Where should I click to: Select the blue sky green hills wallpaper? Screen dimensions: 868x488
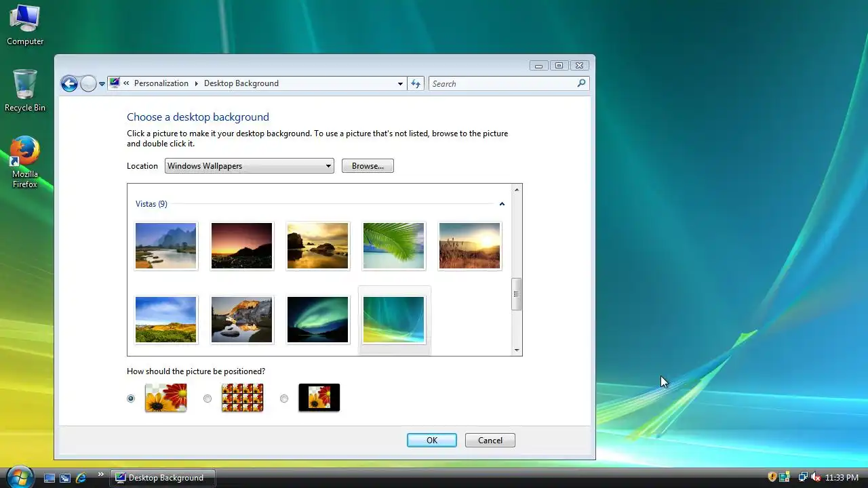point(165,320)
